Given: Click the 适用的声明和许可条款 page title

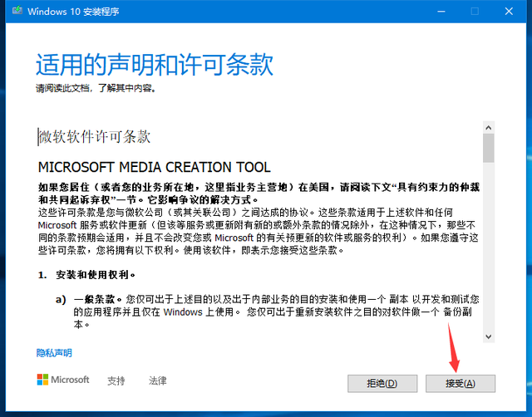Looking at the screenshot, I should coord(155,65).
